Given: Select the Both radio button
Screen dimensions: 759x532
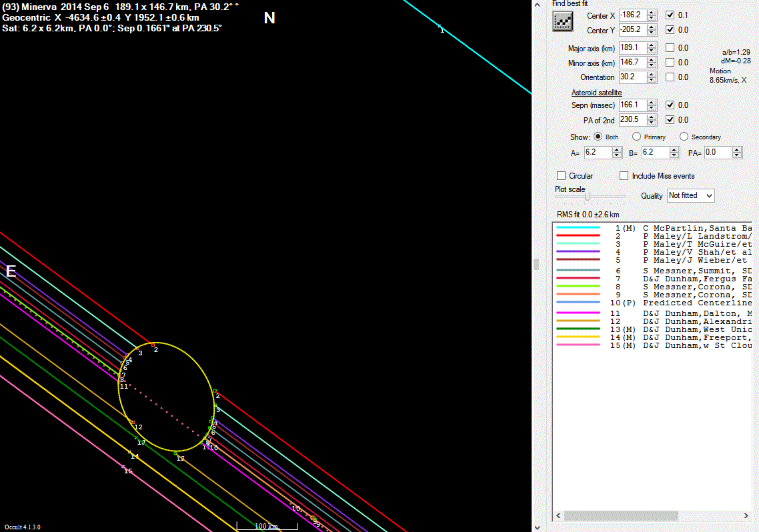Looking at the screenshot, I should pos(598,137).
